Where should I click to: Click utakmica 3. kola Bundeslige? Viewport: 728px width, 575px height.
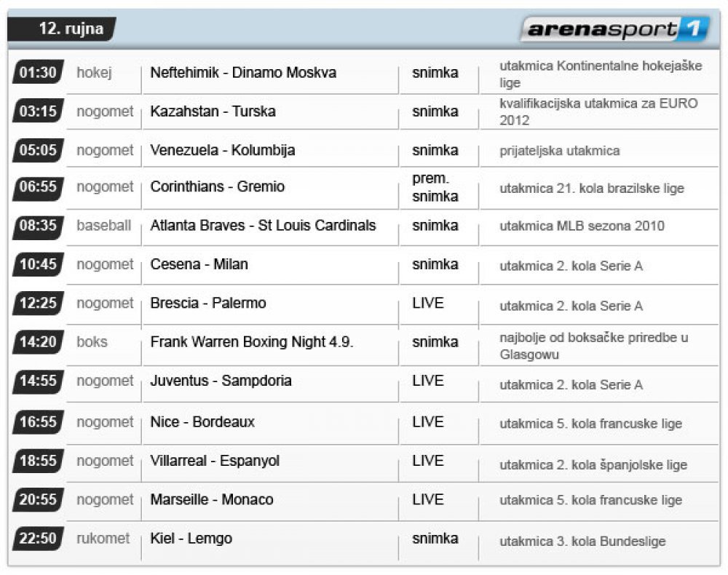[582, 542]
